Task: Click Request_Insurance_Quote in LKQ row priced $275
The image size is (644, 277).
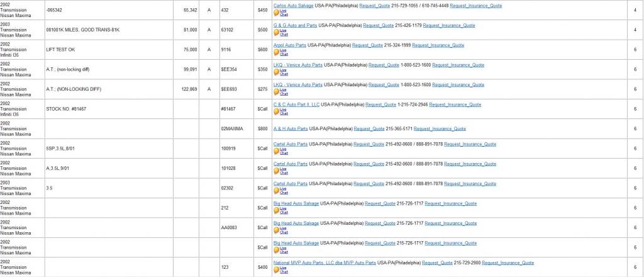Action: [458, 84]
